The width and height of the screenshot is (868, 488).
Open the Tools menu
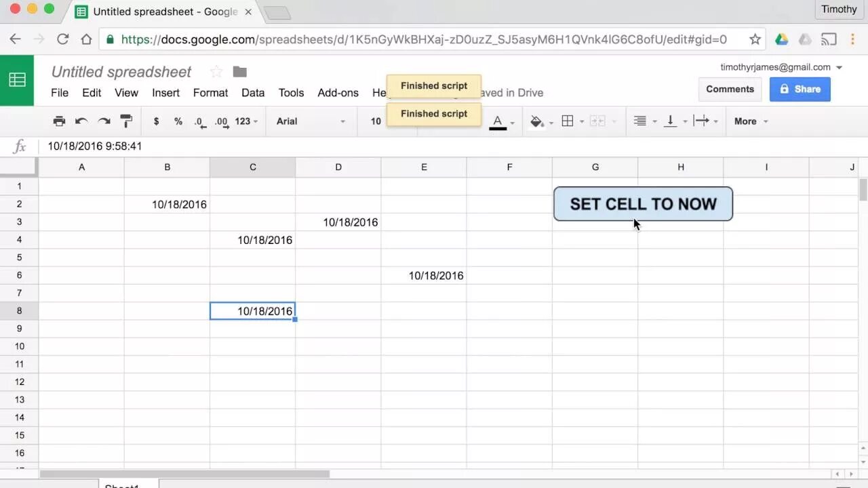click(x=291, y=93)
